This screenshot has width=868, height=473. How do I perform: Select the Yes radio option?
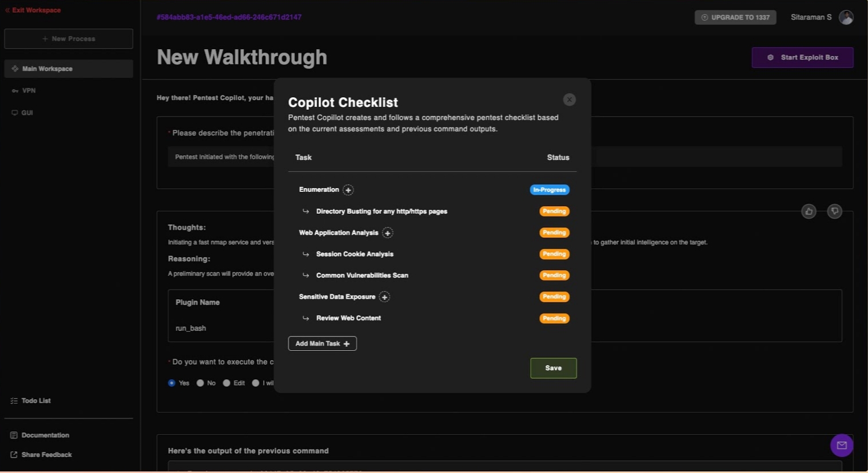pos(172,383)
